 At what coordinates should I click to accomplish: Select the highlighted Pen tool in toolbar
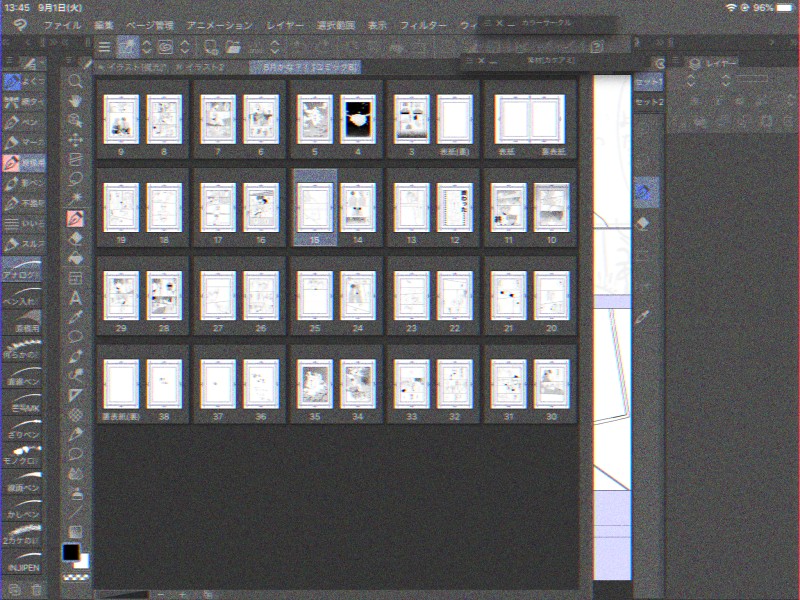click(75, 219)
